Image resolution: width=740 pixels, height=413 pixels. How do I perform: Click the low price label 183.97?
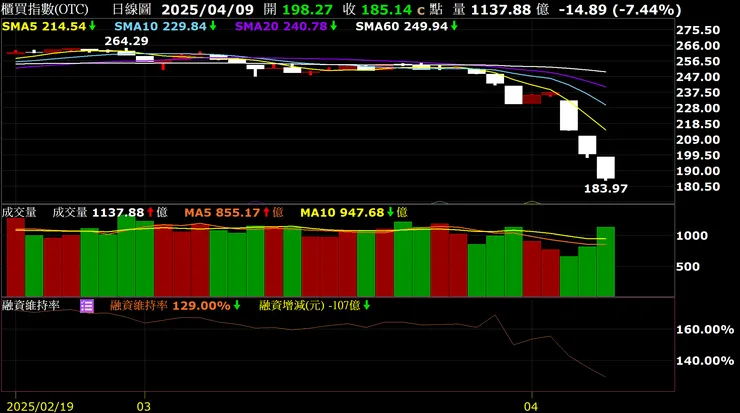[606, 189]
